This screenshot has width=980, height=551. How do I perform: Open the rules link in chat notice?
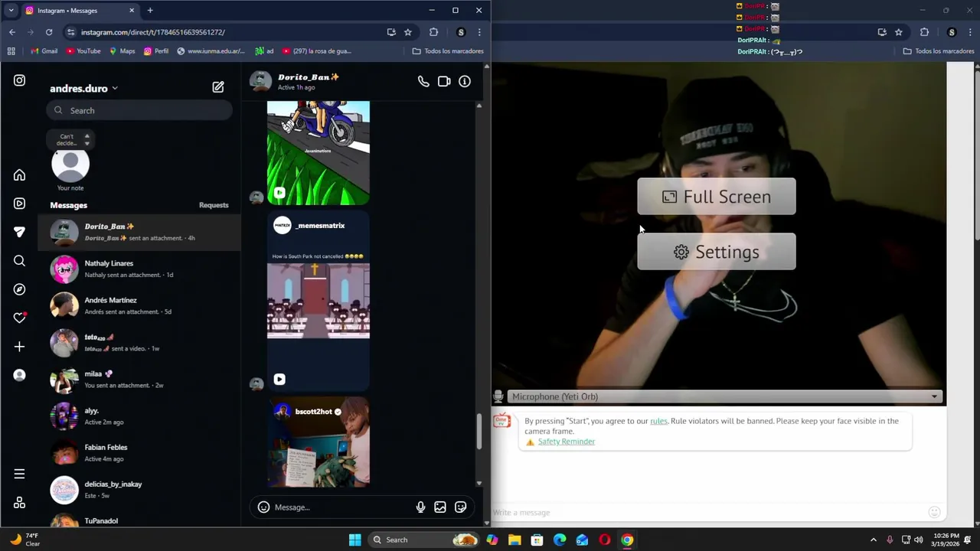click(x=658, y=421)
